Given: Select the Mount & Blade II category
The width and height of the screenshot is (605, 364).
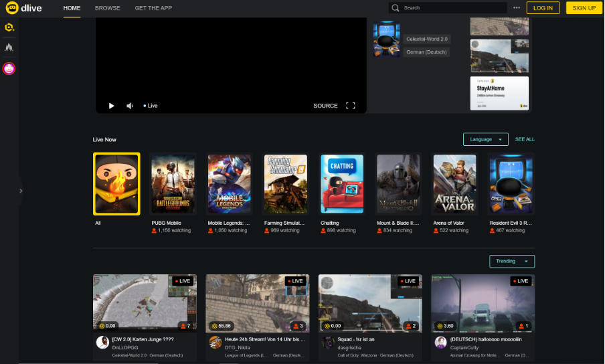Looking at the screenshot, I should [398, 184].
